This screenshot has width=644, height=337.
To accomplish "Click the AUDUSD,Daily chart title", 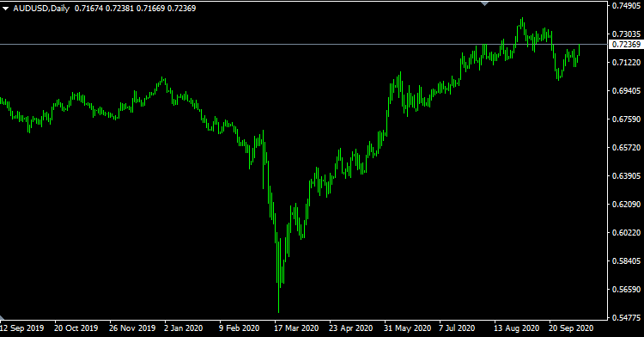I will [x=41, y=9].
